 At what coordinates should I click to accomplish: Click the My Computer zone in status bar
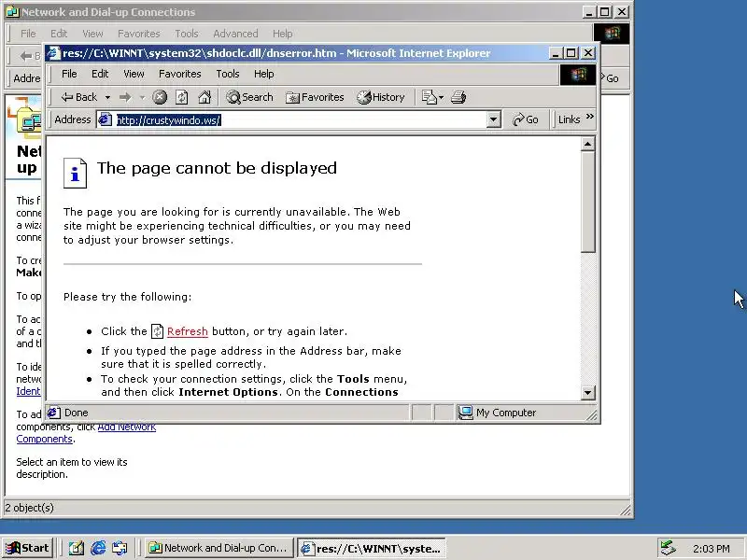coord(498,413)
